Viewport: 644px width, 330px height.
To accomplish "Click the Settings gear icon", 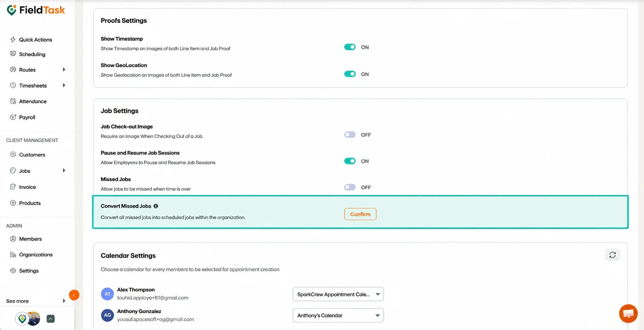I will 13,271.
